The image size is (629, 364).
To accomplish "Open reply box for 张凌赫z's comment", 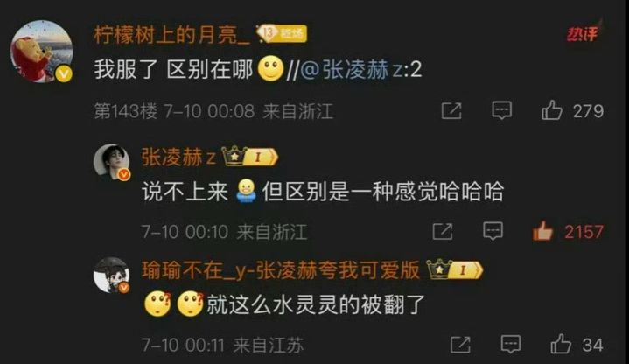I will (493, 231).
